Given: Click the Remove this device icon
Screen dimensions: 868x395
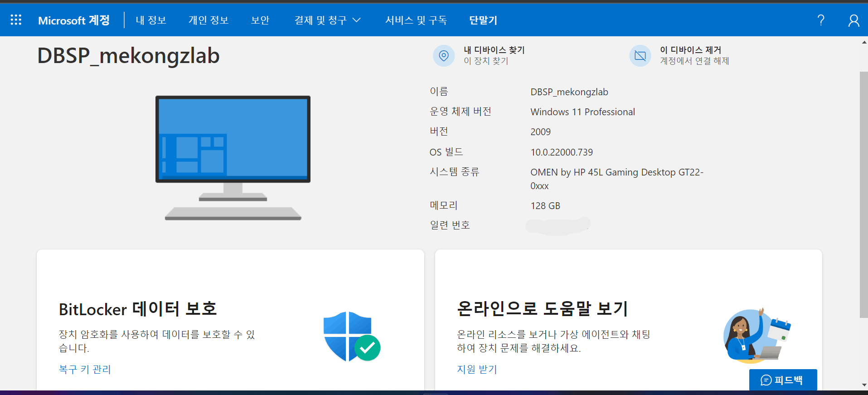Looking at the screenshot, I should pos(640,56).
